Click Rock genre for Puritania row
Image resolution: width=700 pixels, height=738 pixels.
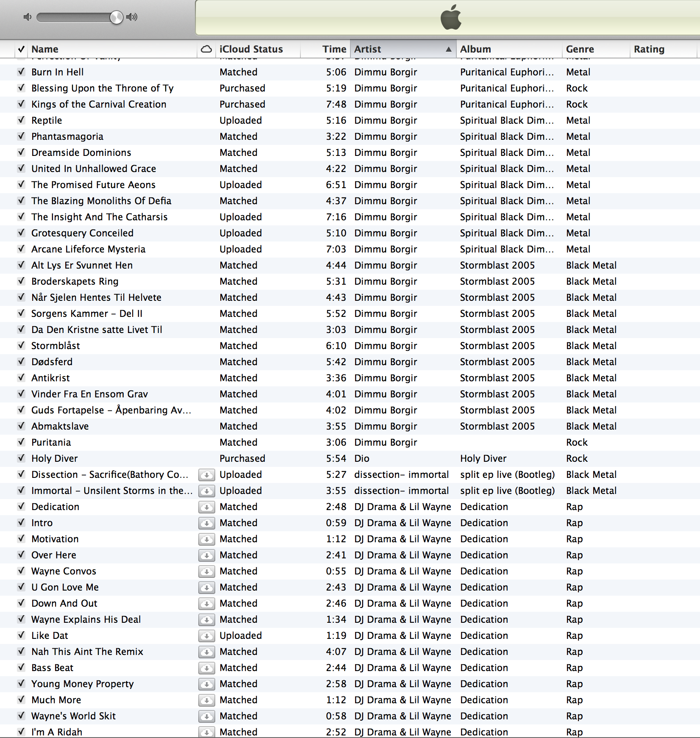click(577, 442)
